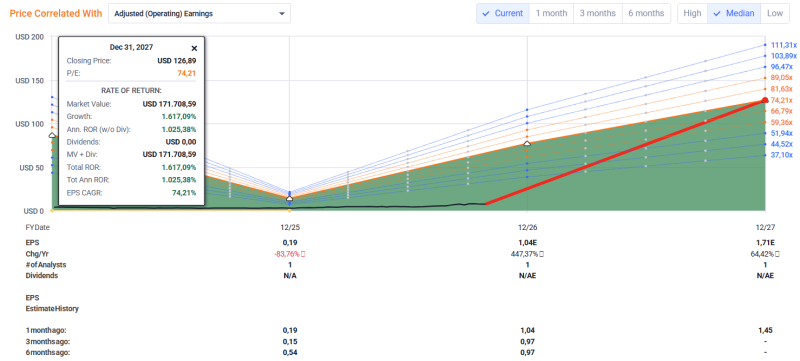This screenshot has height=361, width=800.
Task: Click the USD 200 axis label
Action: point(30,37)
